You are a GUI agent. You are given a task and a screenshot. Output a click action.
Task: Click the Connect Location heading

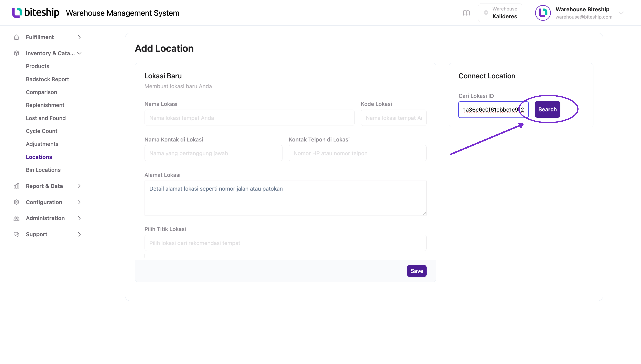click(x=487, y=76)
